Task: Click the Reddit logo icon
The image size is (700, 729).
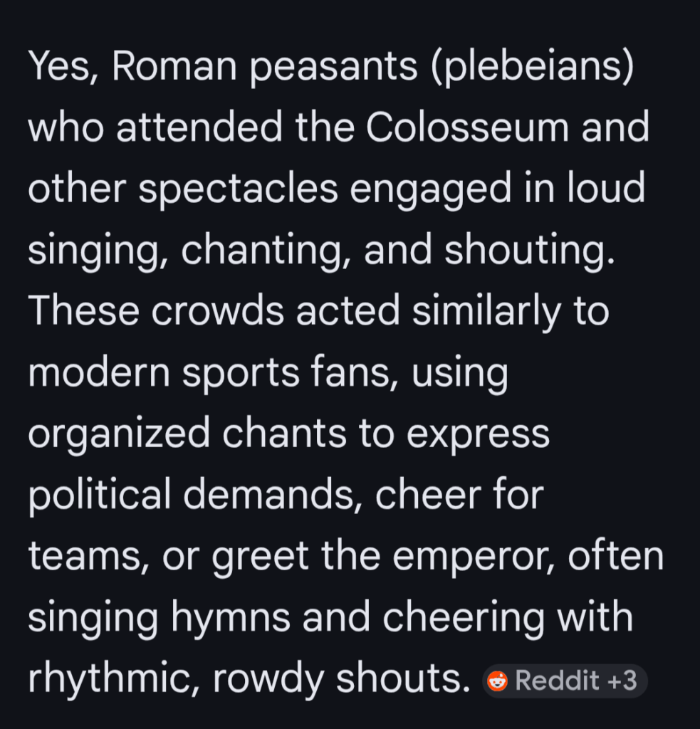Action: (x=498, y=681)
